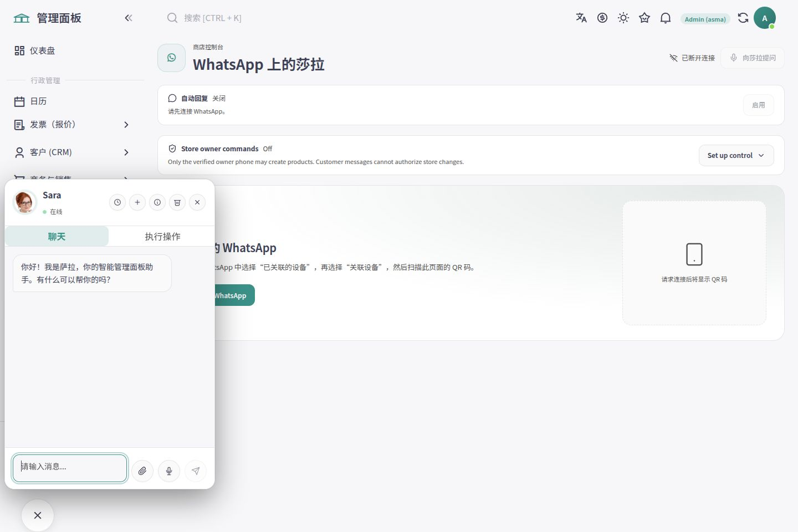Viewport: 798px width, 532px height.
Task: Toggle light theme sun icon
Action: 623,18
